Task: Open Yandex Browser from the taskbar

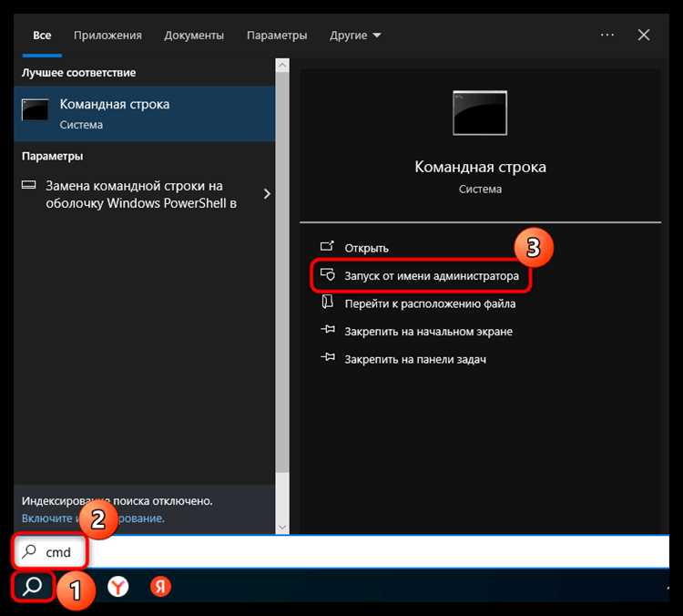Action: tap(118, 586)
